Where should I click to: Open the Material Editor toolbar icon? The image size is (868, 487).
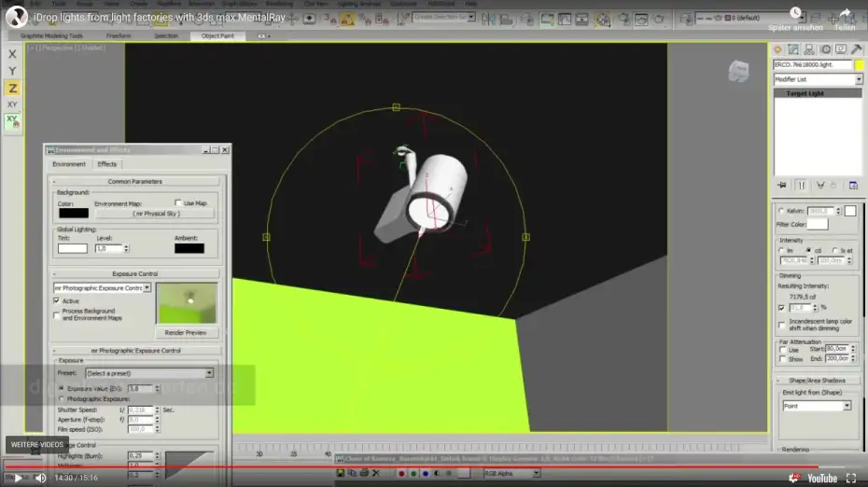(x=603, y=20)
